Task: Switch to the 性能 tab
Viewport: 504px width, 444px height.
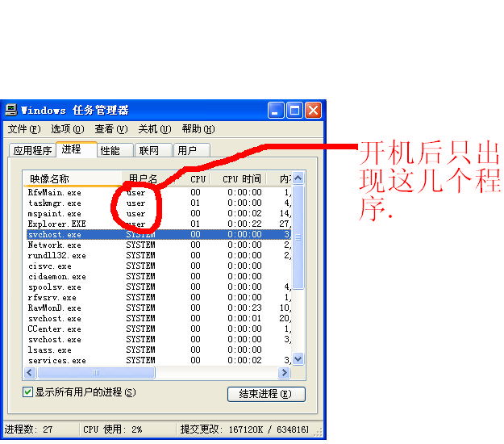Action: coord(115,151)
